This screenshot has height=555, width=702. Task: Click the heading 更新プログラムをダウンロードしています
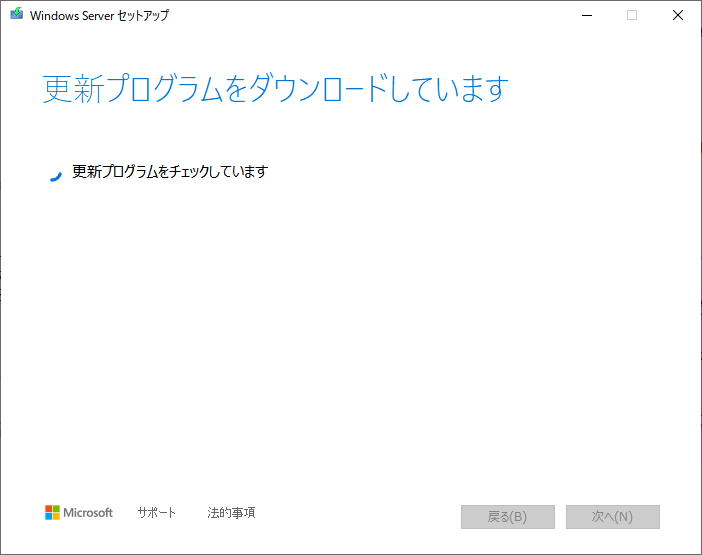pos(275,89)
